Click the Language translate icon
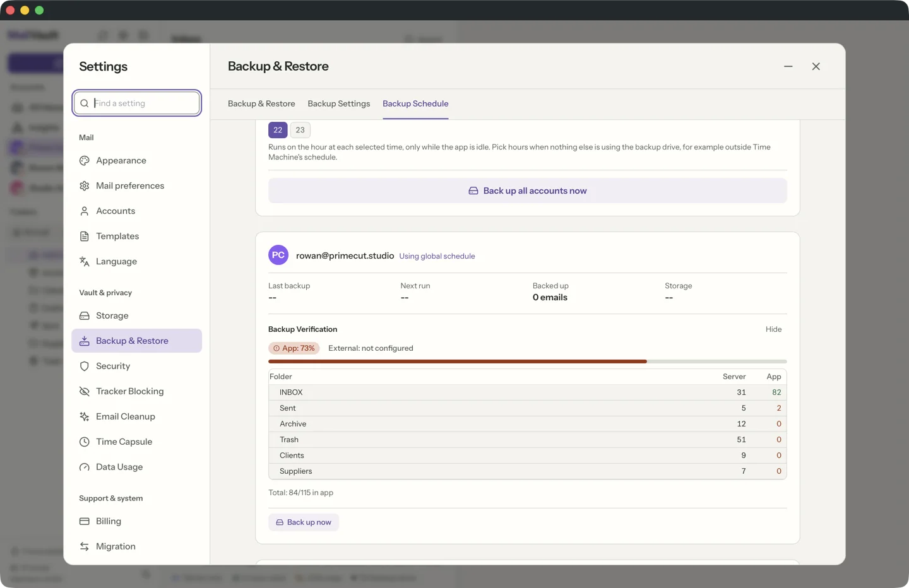Screen dimensions: 909x588 point(85,262)
